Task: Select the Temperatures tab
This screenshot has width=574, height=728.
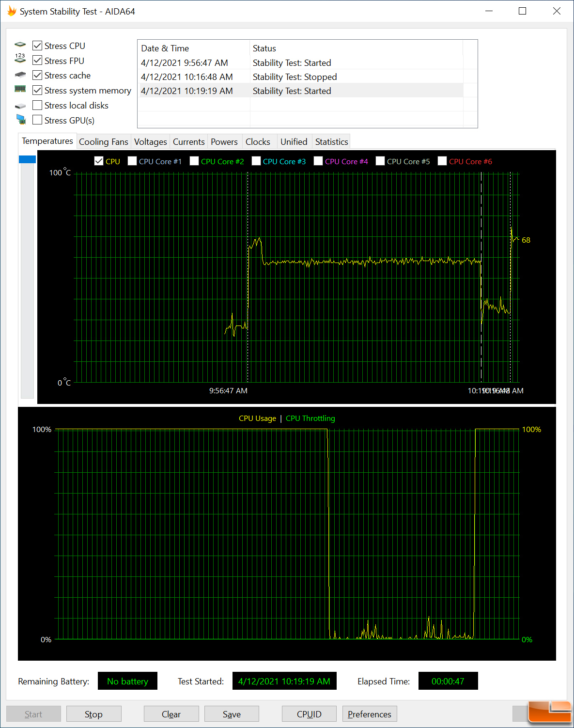Action: click(x=47, y=141)
